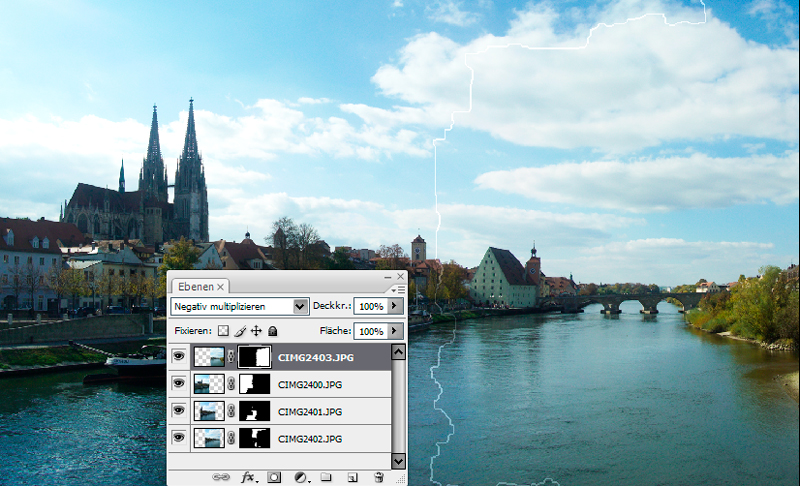Create a new adjustment layer

pyautogui.click(x=300, y=477)
